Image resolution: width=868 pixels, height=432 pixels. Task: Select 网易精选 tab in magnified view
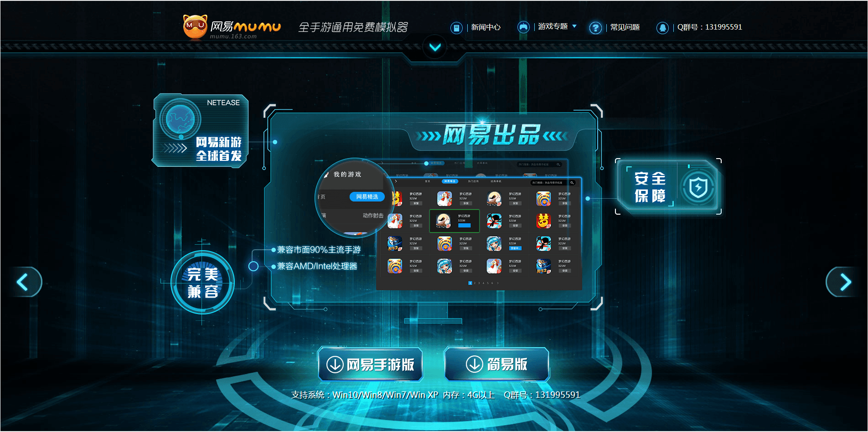367,197
